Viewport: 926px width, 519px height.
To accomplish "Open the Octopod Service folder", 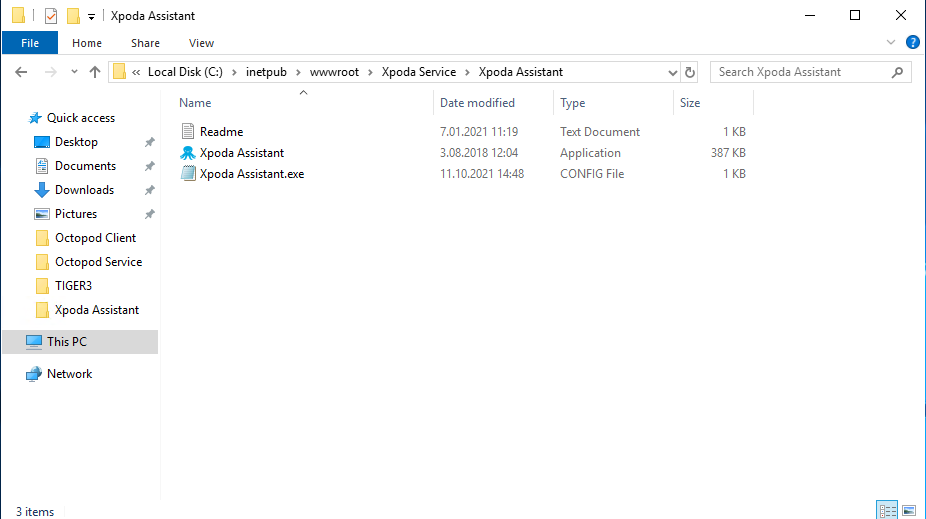I will pyautogui.click(x=98, y=262).
